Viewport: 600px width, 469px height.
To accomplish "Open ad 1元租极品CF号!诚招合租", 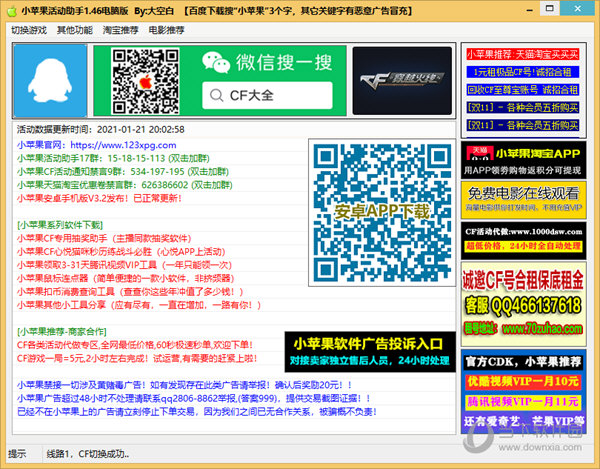I will tap(523, 72).
